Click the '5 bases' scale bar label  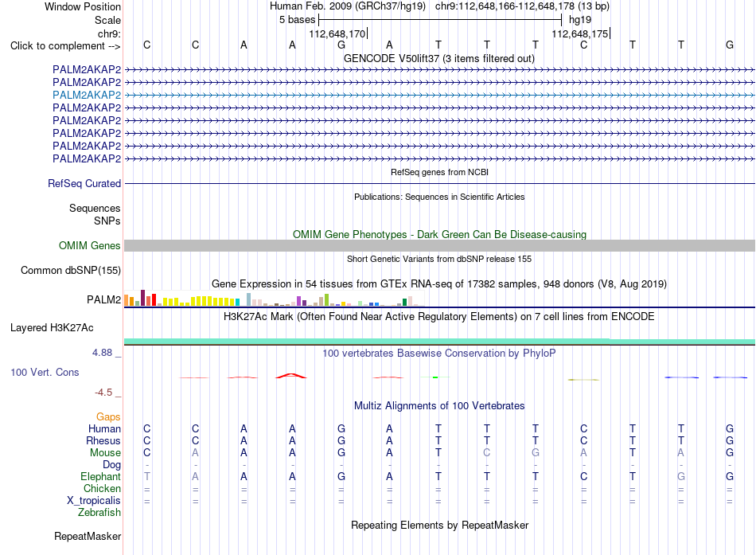pyautogui.click(x=297, y=20)
